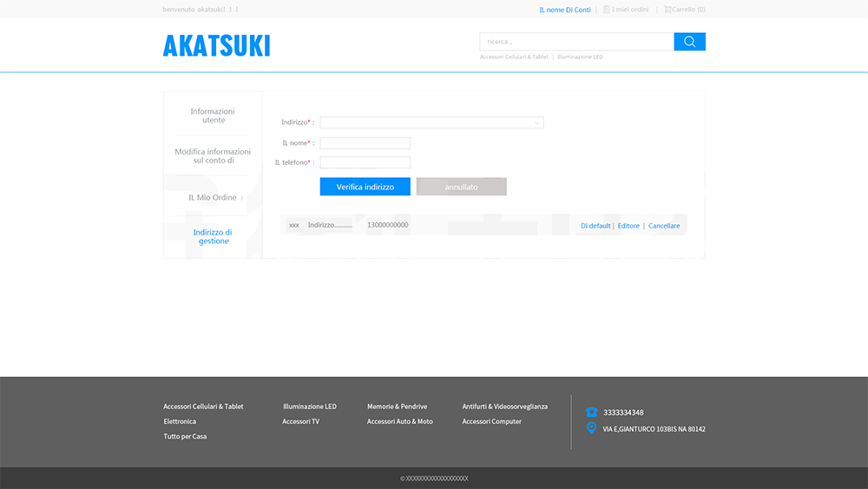Click Cancellare to delete the address
Viewport: 868px width, 489px height.
[x=664, y=226]
